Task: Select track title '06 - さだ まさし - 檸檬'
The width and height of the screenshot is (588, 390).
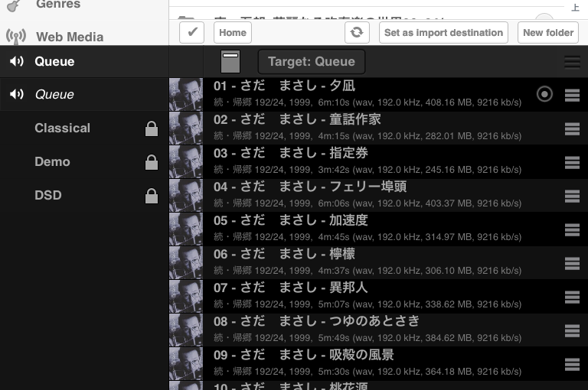Action: click(x=284, y=254)
